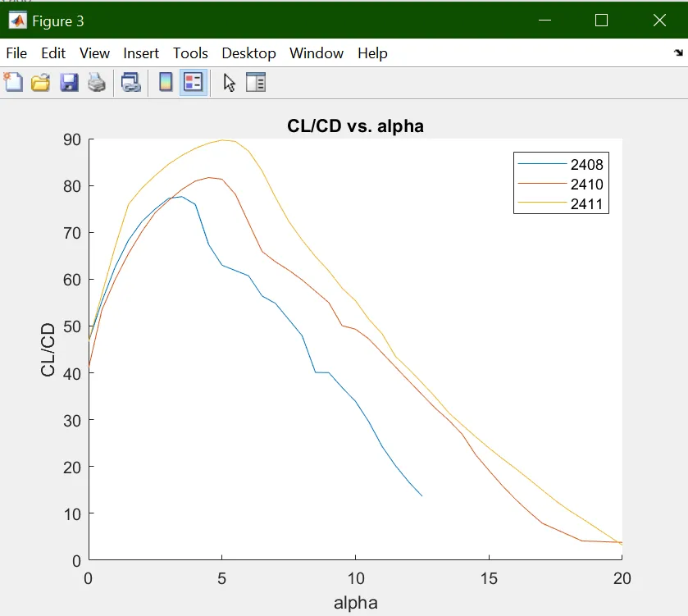Click the MATLAB logo in the title bar
The height and width of the screenshot is (616, 688).
(x=16, y=21)
